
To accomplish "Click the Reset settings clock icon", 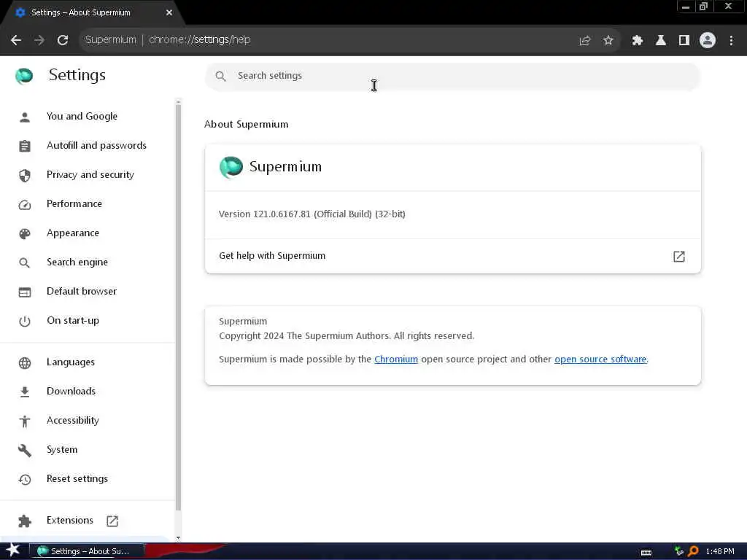I will [24, 480].
